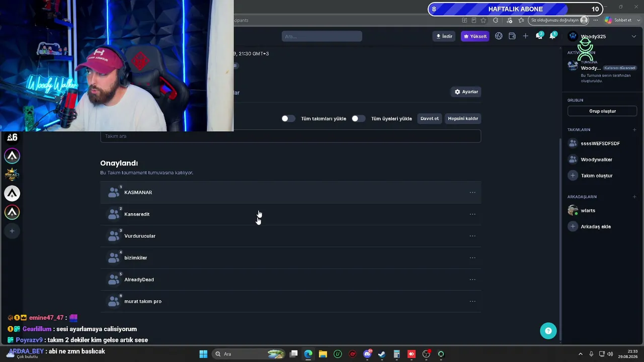644x362 pixels.
Task: Click the plus icon beside ARKADAŞLARIN
Action: 634,197
